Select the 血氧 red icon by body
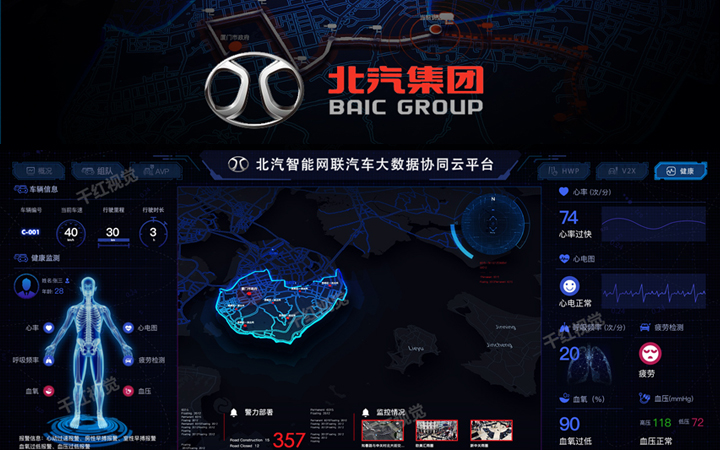 (49, 391)
